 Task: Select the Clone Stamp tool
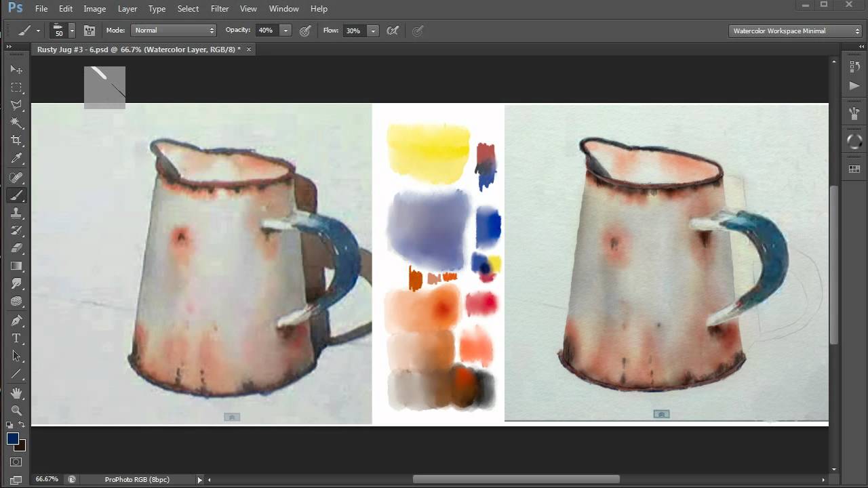pos(16,213)
